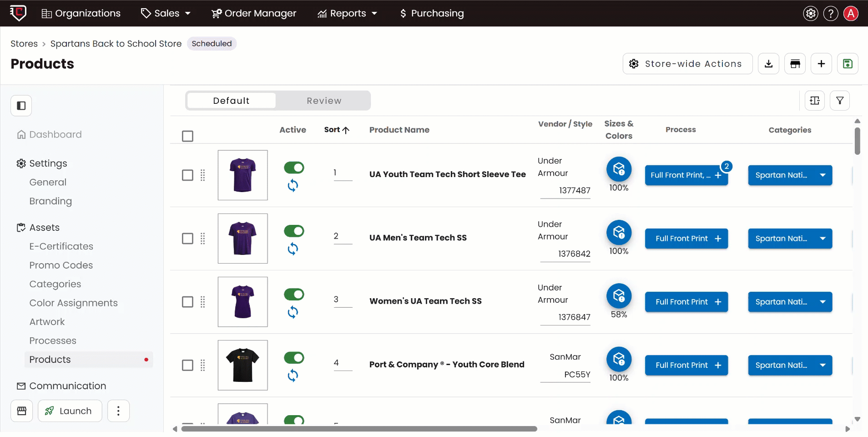Open Sizes & Colors for Women's UA Team Tech SS
Screen dimensions: 868x437
click(619, 296)
